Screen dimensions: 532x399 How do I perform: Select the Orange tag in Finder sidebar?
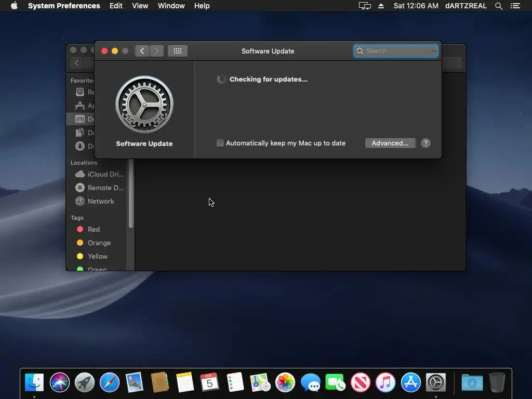coord(94,243)
